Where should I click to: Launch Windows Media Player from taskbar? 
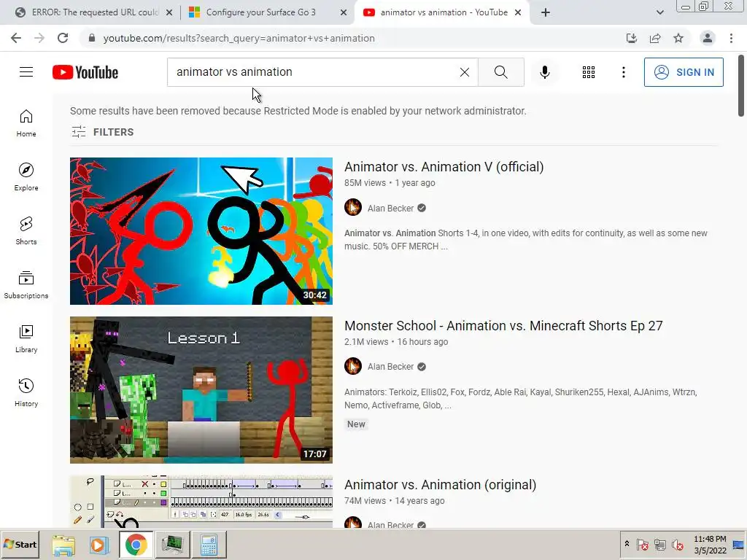(99, 544)
